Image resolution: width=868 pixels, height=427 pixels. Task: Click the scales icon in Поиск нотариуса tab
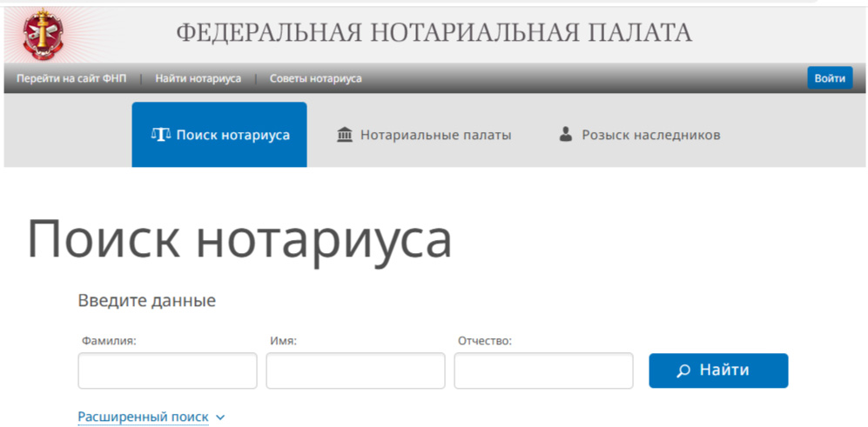point(160,135)
